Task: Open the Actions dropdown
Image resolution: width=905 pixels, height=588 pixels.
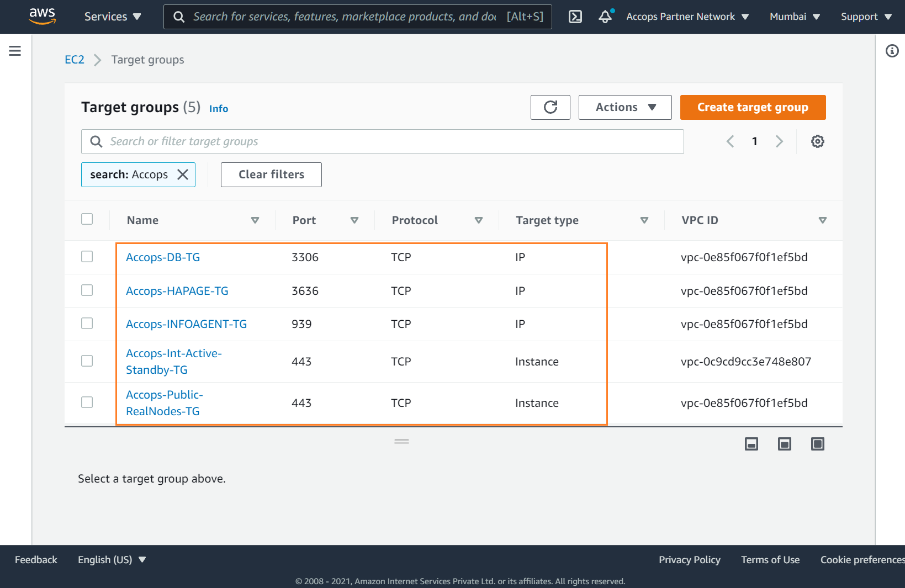Action: point(625,107)
